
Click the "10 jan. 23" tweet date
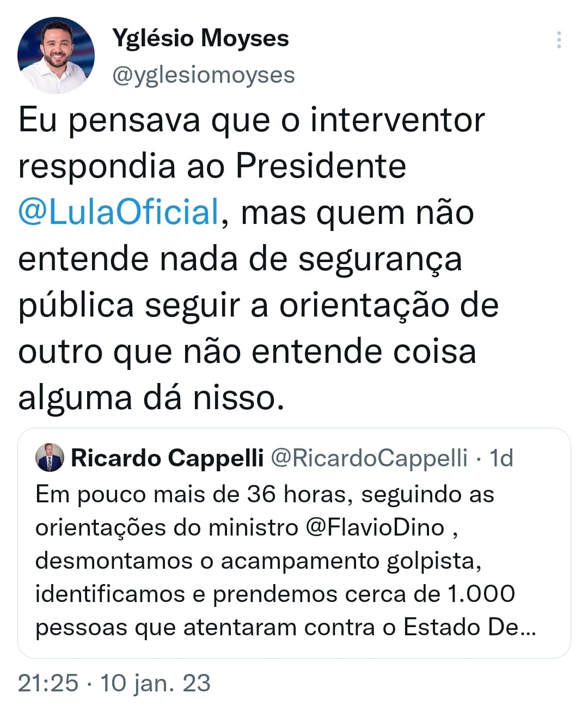(155, 683)
